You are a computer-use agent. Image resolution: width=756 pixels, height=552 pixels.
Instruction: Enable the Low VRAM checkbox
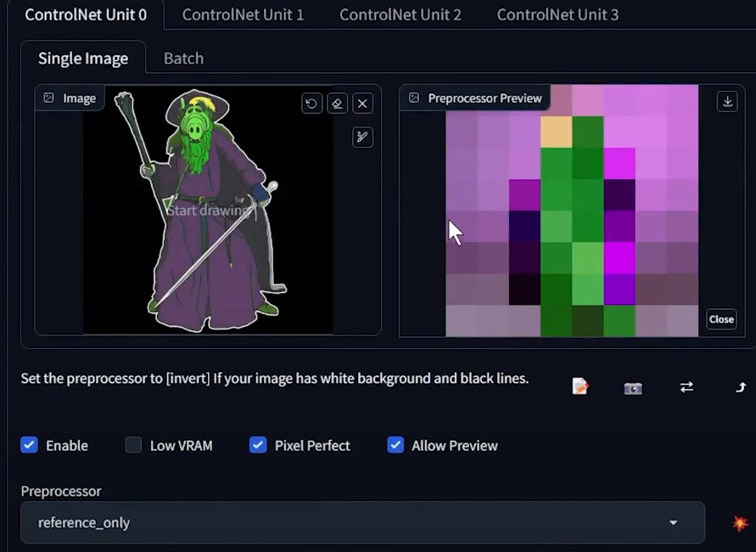[x=133, y=445]
